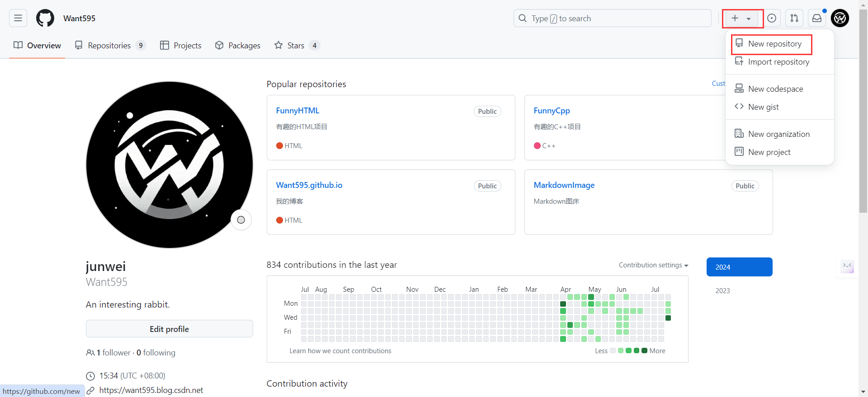Image resolution: width=868 pixels, height=397 pixels.
Task: Select New codespace menu item
Action: [779, 89]
